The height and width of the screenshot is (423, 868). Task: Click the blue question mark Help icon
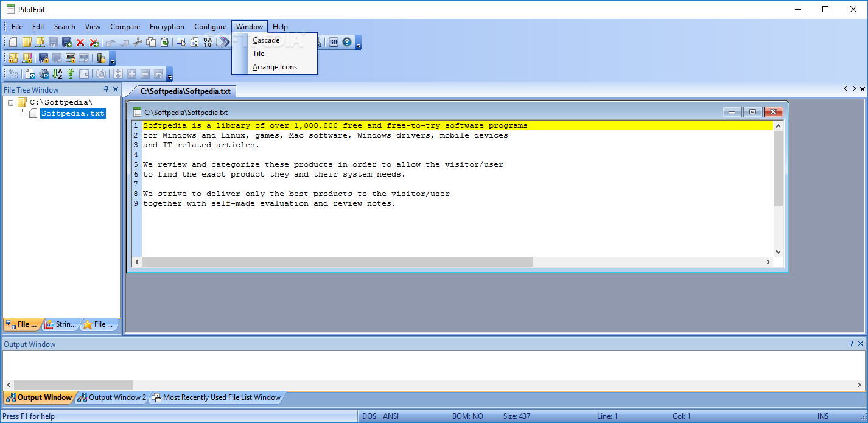(x=347, y=42)
